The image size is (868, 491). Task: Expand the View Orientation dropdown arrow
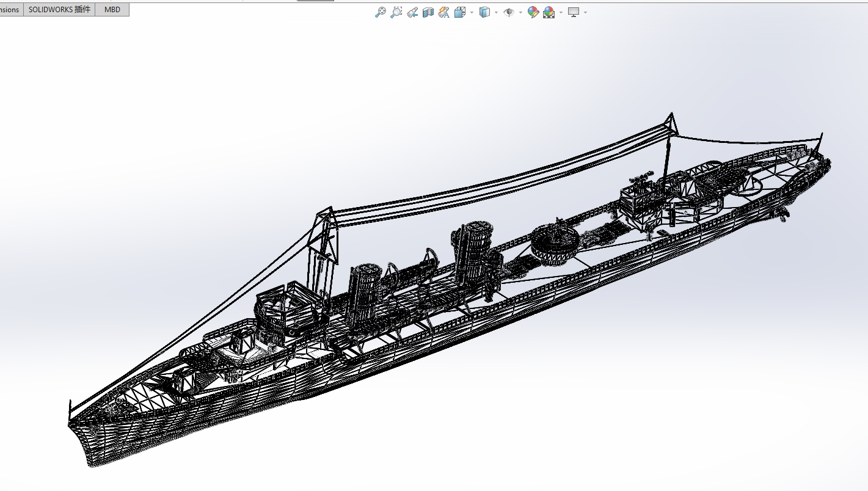(x=472, y=12)
